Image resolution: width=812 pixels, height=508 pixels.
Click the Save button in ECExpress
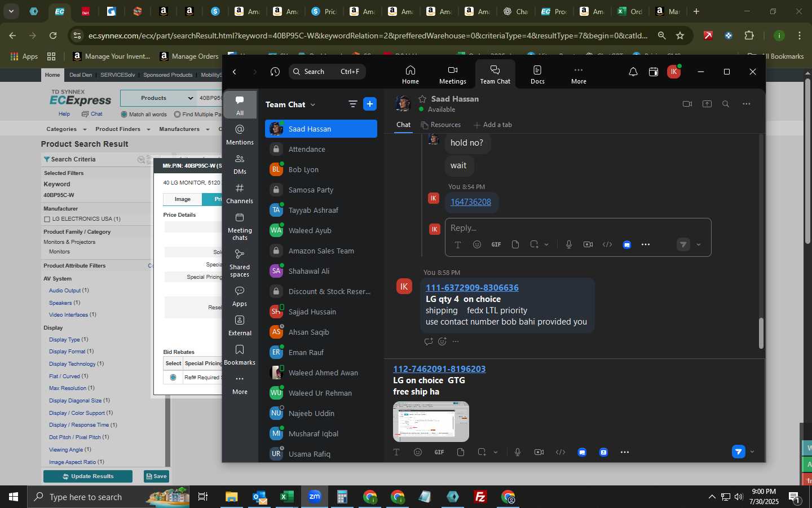click(x=156, y=476)
